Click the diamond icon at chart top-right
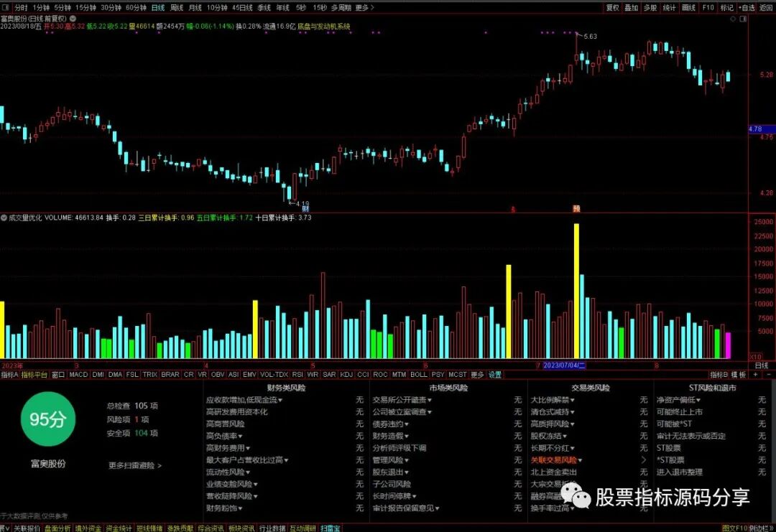 734,19
